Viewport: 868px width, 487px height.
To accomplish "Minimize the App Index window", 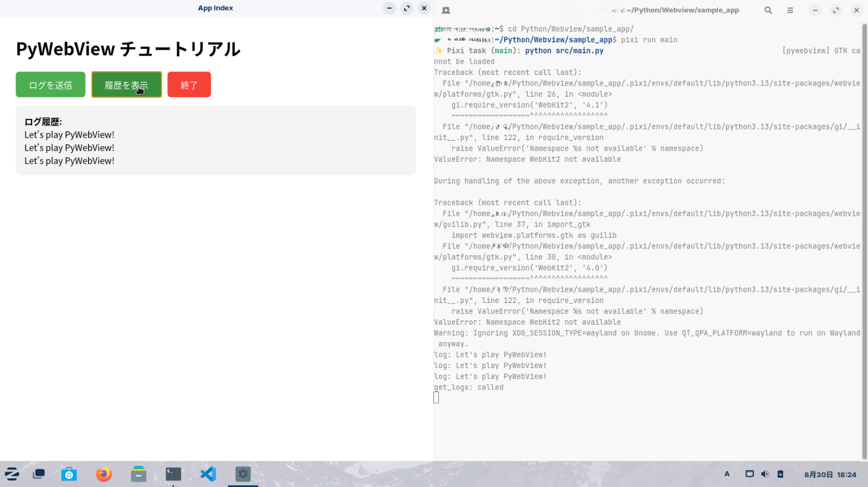I will click(389, 8).
